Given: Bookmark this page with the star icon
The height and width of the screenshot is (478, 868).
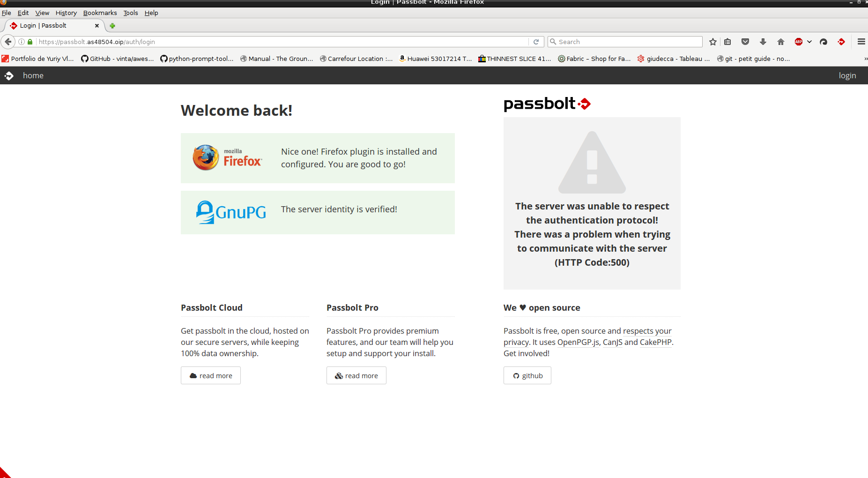Looking at the screenshot, I should point(712,42).
